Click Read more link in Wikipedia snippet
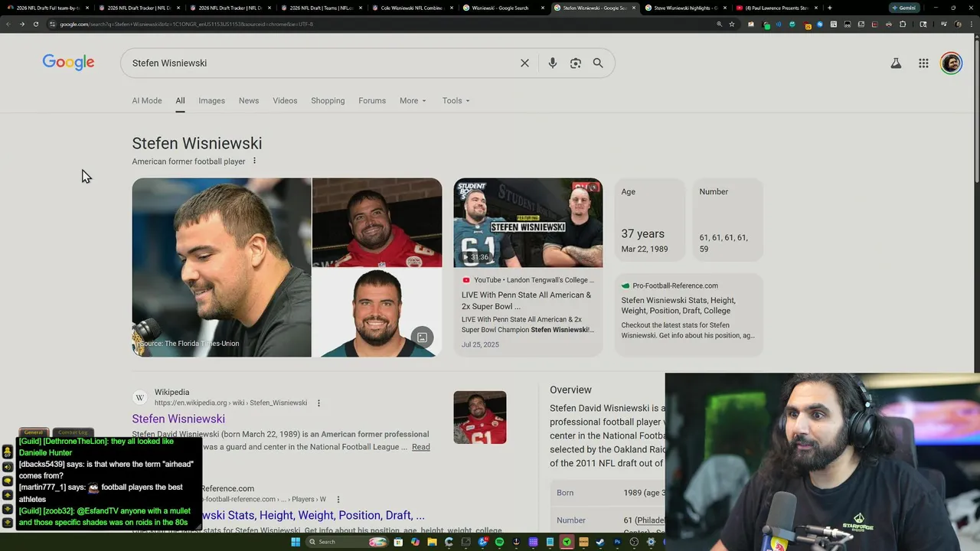This screenshot has height=551, width=980. 421,447
